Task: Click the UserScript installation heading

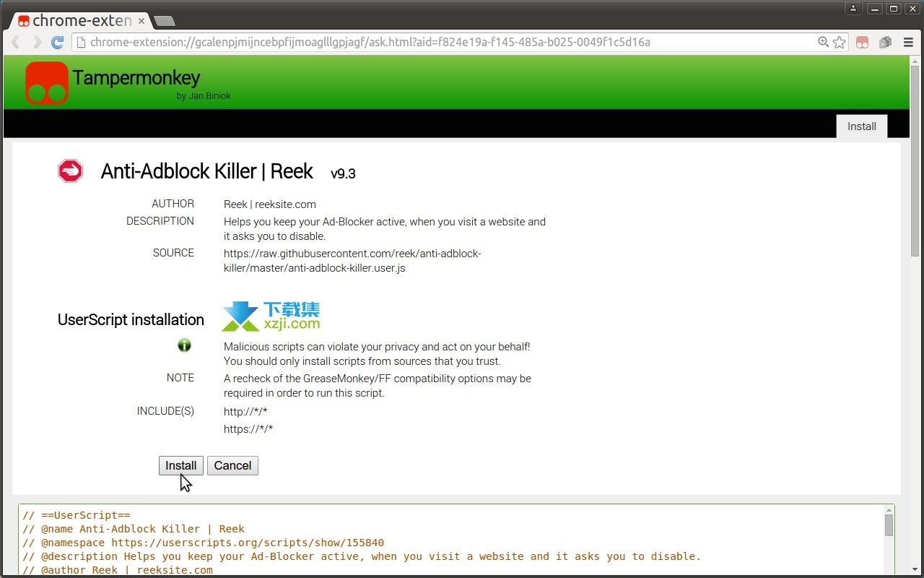Action: 131,320
